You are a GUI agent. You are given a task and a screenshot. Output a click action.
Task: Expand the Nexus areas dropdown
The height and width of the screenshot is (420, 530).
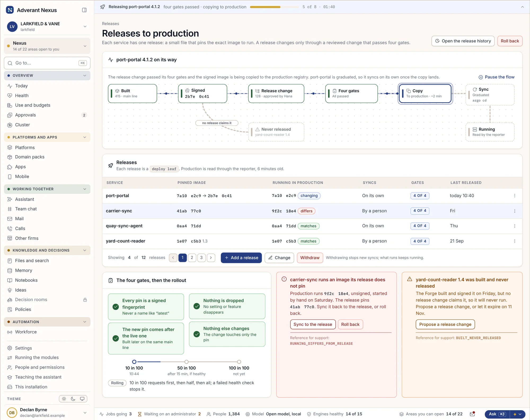(47, 46)
